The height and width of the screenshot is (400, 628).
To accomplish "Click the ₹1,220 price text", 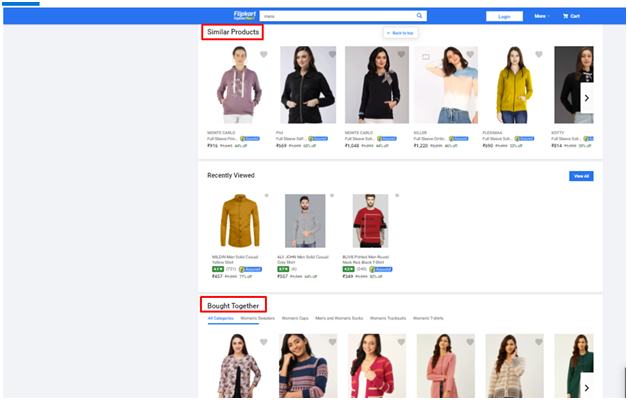I will click(421, 146).
